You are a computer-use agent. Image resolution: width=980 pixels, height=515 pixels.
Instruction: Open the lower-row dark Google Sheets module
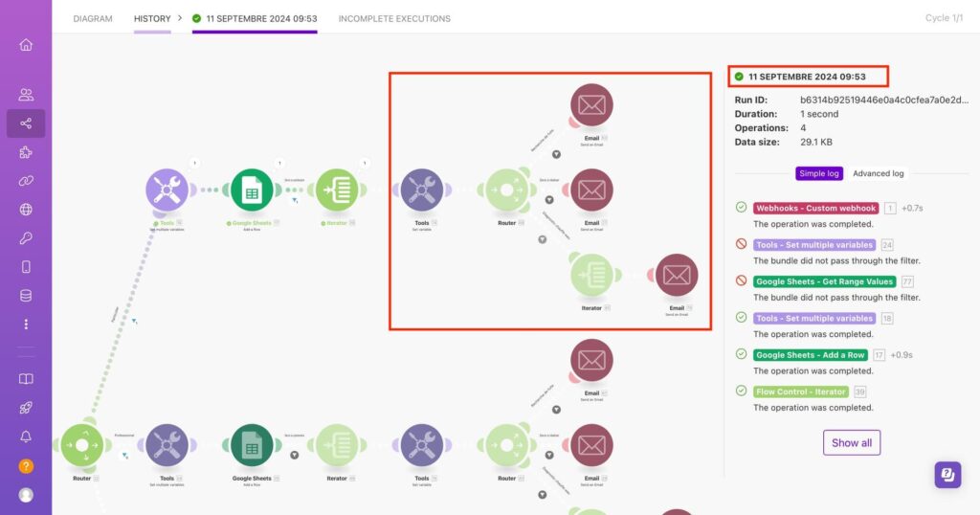pos(252,445)
